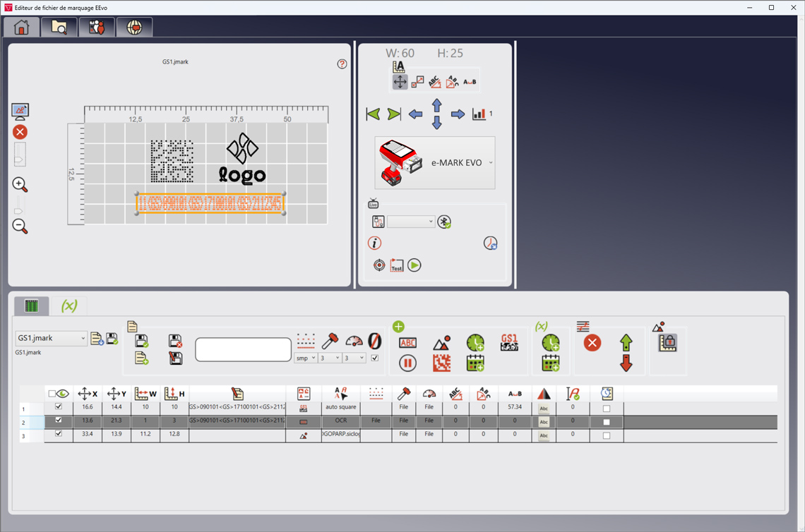This screenshot has height=532, width=805.
Task: Click the blue move-right arrow
Action: [458, 114]
